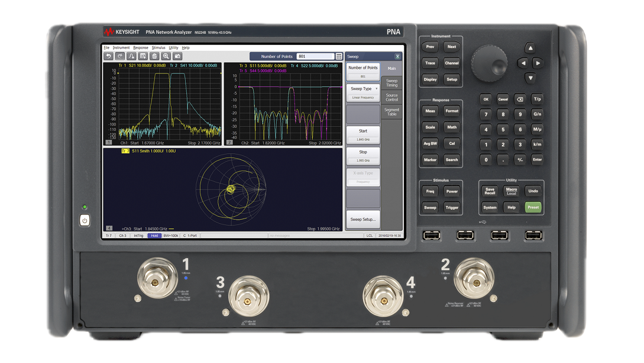
Task: Toggle the Macro/Local hardkey
Action: click(512, 191)
